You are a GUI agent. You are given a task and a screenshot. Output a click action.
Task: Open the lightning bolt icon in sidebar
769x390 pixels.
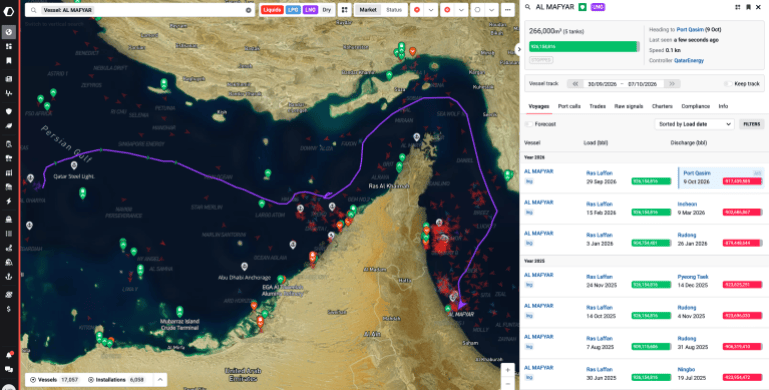8,201
